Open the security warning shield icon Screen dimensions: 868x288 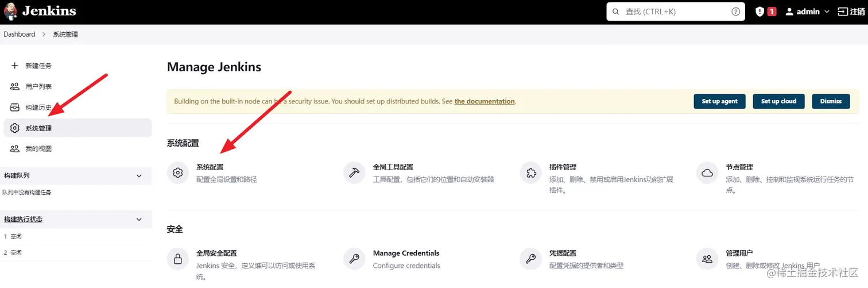tap(759, 11)
